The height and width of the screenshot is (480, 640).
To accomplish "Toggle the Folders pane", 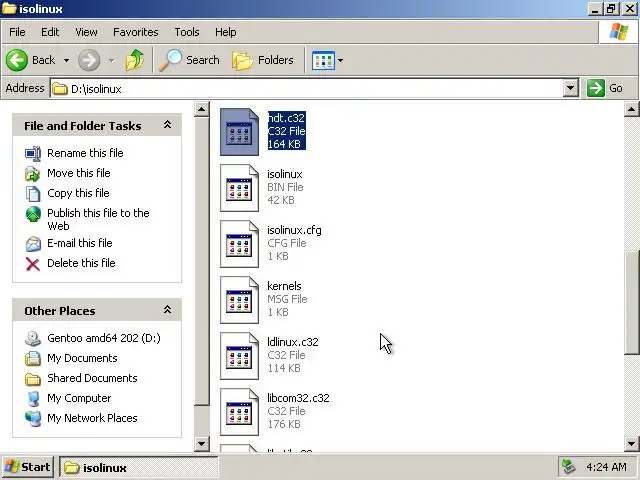I will tap(263, 60).
